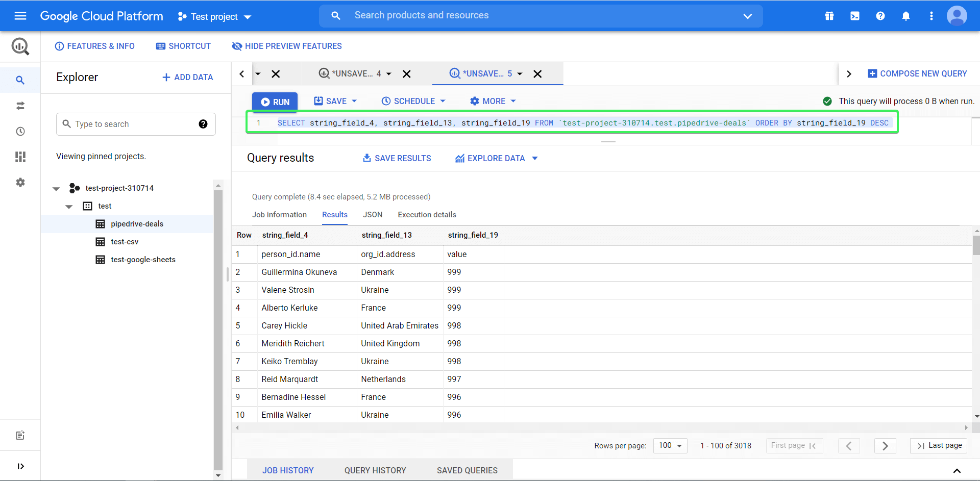980x481 pixels.
Task: Switch to the Job information tab
Action: click(279, 215)
